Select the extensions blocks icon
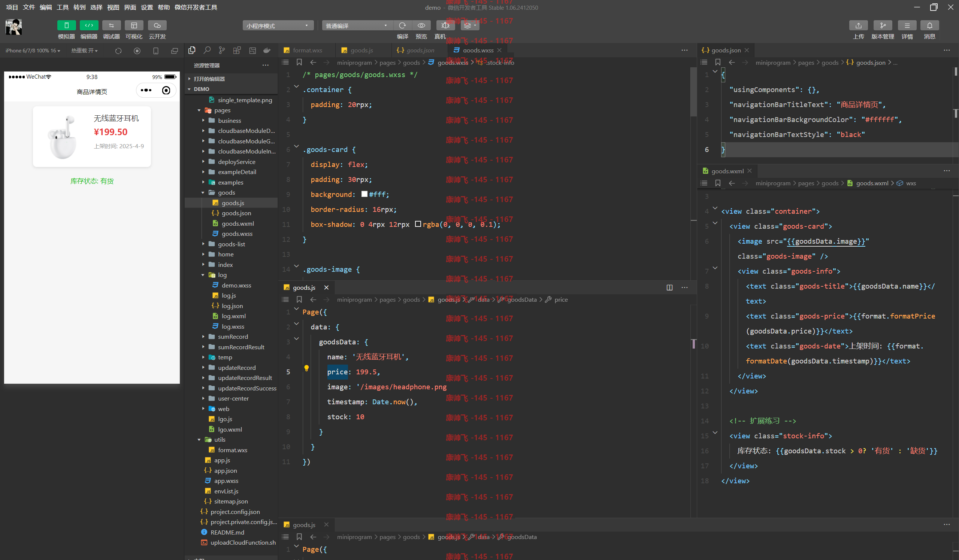Screen dimensions: 959x560 (x=237, y=50)
